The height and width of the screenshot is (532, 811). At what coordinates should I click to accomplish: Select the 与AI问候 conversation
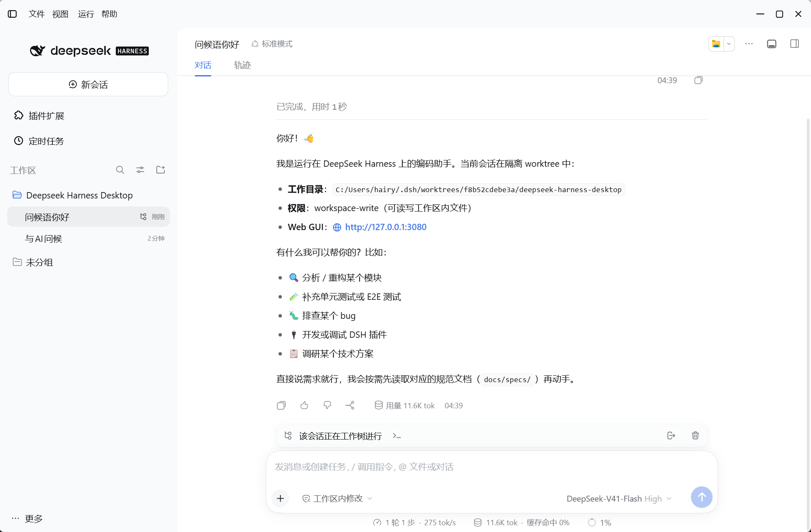coord(88,239)
